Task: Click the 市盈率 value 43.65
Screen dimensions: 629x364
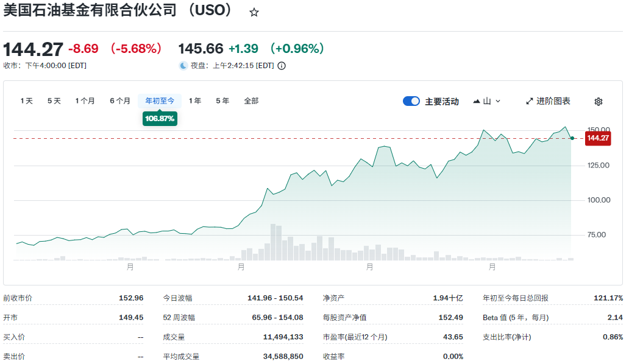Action: [453, 337]
